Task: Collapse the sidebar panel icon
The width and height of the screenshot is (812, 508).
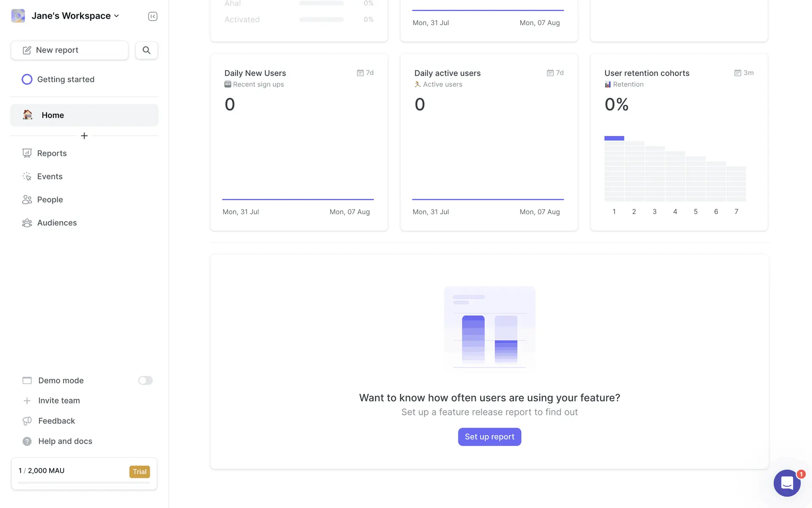Action: pyautogui.click(x=153, y=16)
